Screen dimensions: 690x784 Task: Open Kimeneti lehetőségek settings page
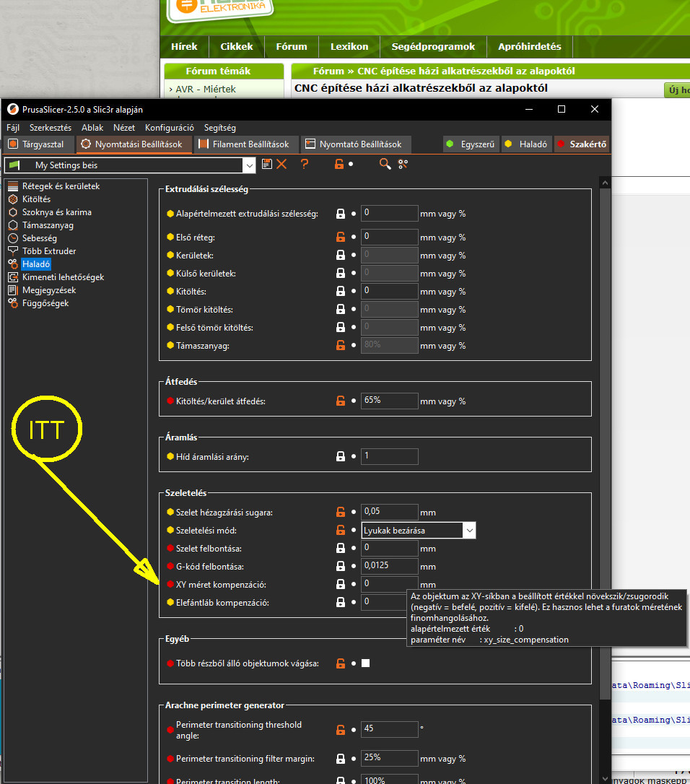click(x=63, y=277)
